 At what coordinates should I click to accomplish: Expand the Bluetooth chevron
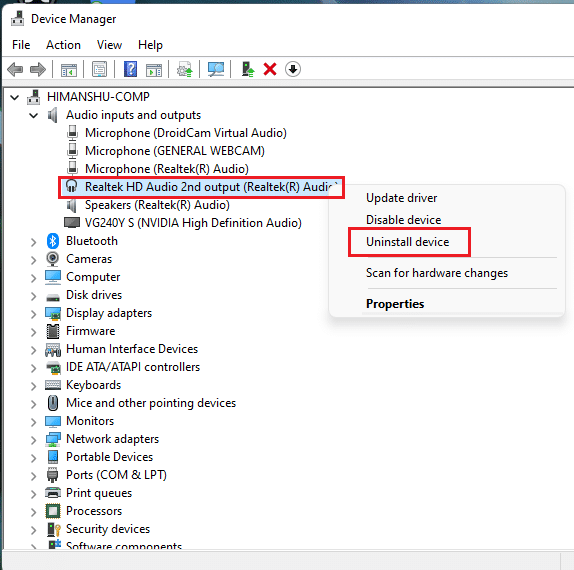[x=34, y=242]
